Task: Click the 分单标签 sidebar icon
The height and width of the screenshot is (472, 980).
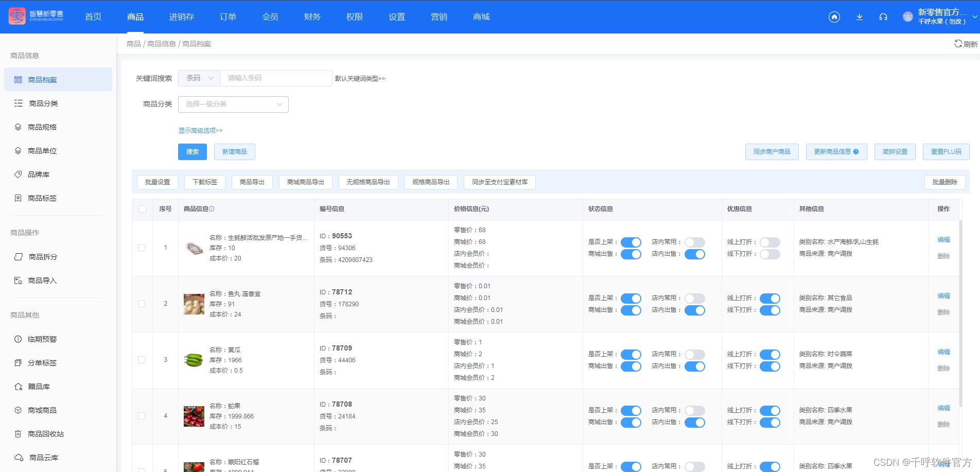Action: tap(18, 363)
